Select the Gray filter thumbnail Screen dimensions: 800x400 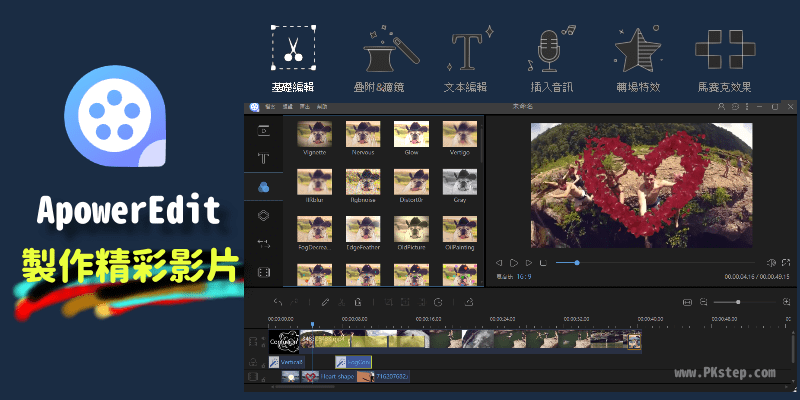pos(460,182)
